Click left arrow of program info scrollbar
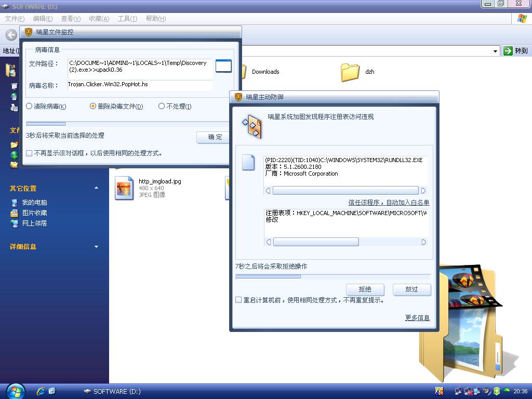This screenshot has width=532, height=399. click(x=268, y=191)
